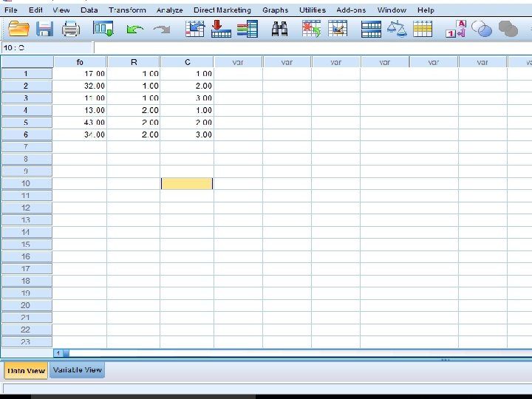This screenshot has width=532, height=399.
Task: Click the R value in row 4
Action: [x=133, y=110]
